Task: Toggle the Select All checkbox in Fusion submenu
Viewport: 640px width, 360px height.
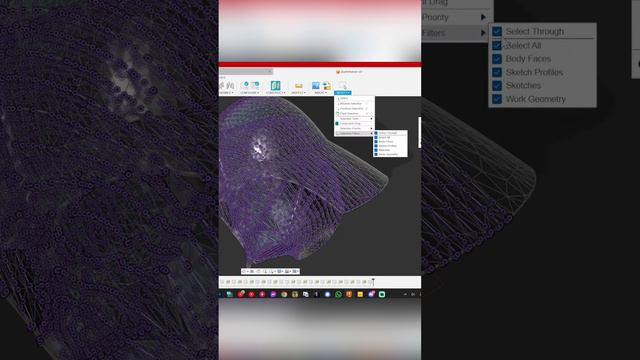Action: tap(376, 138)
